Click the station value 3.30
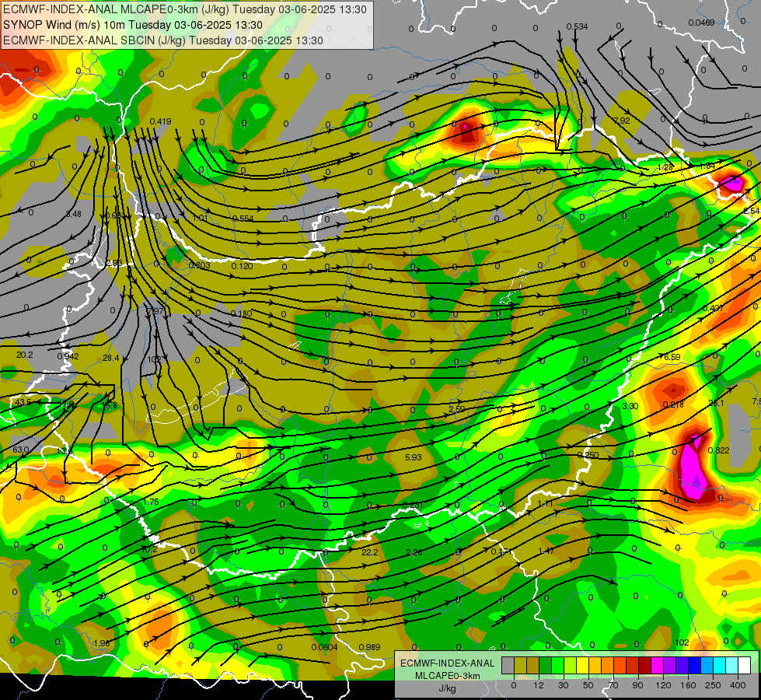This screenshot has height=700, width=761. 630,406
